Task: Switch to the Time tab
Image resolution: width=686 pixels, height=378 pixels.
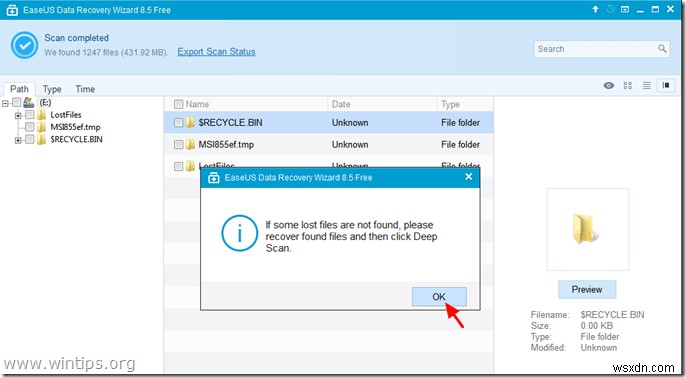Action: [85, 89]
